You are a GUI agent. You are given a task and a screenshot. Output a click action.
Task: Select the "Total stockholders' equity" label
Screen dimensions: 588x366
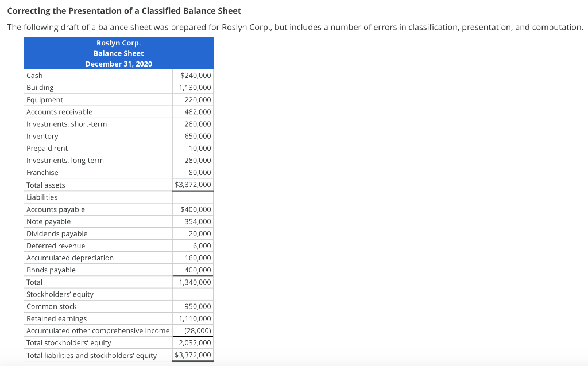pyautogui.click(x=69, y=343)
